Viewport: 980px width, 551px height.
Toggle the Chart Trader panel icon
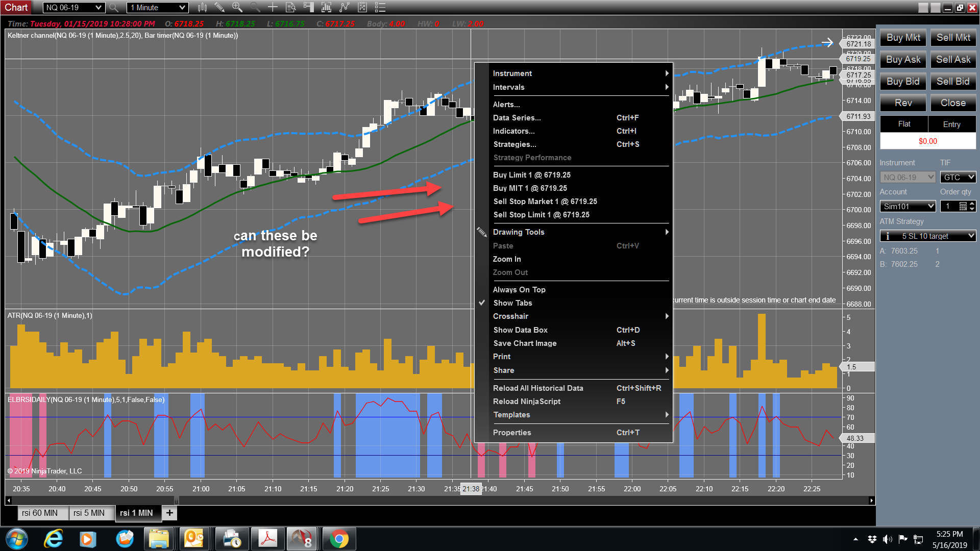307,7
